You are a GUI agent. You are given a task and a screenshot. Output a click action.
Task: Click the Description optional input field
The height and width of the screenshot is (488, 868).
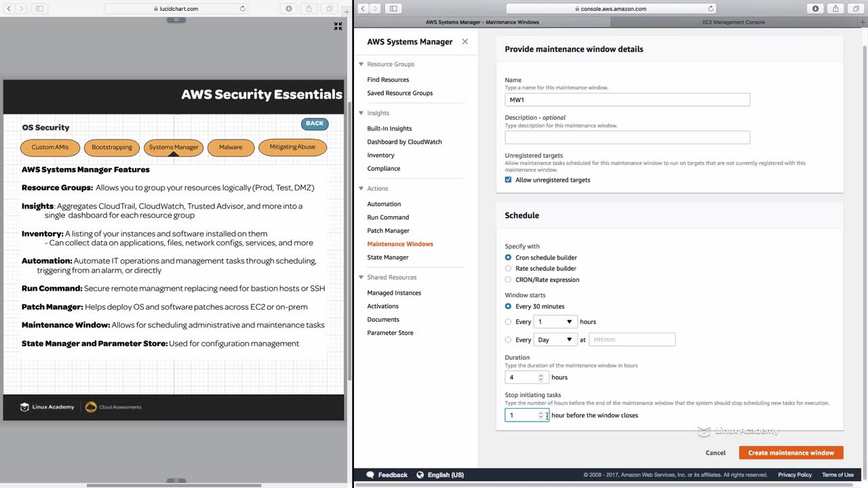coord(627,137)
